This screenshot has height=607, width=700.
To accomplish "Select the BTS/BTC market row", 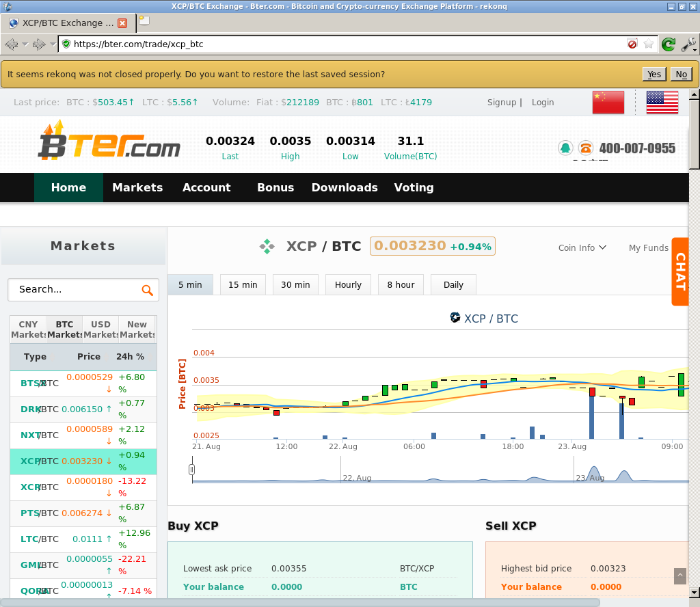I will coord(83,383).
